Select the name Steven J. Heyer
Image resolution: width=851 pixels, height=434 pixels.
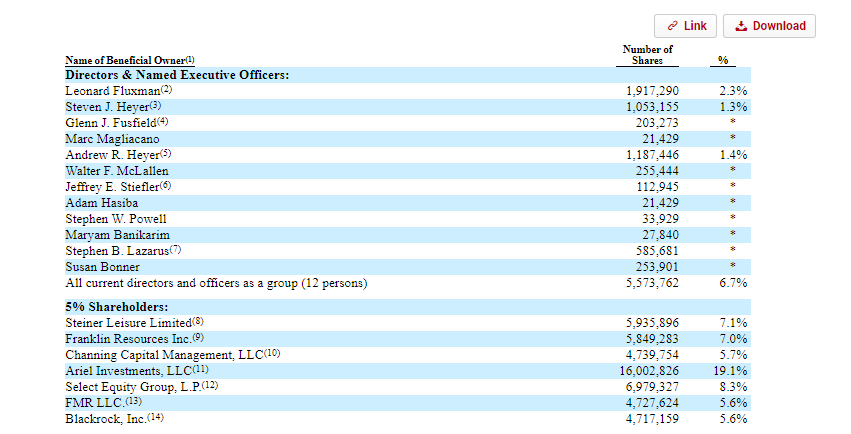click(107, 107)
